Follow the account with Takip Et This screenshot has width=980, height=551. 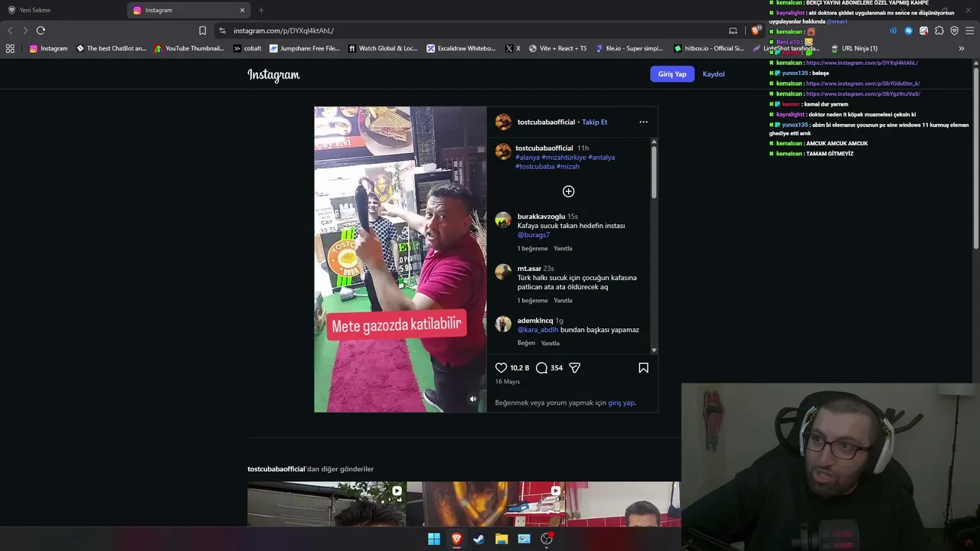coord(594,122)
